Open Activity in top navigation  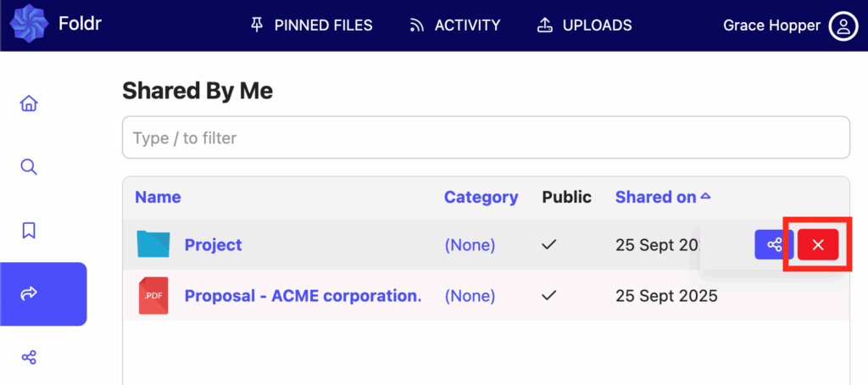(454, 25)
